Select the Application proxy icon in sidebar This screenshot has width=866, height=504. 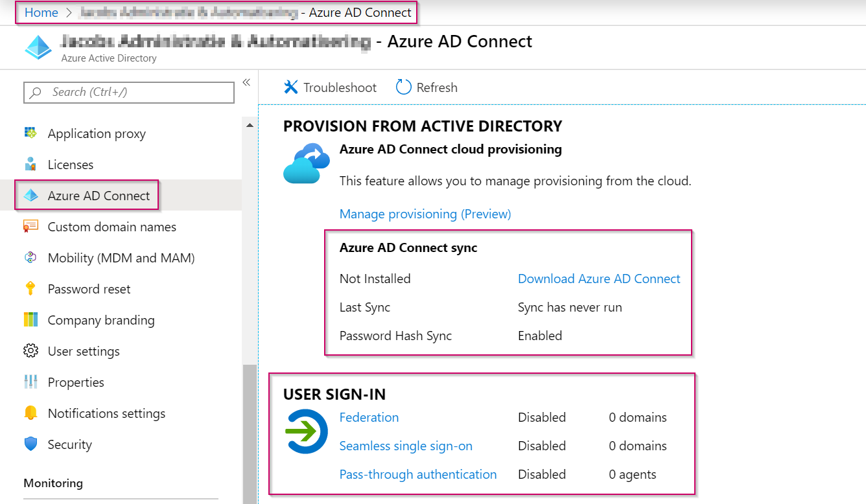coord(30,133)
